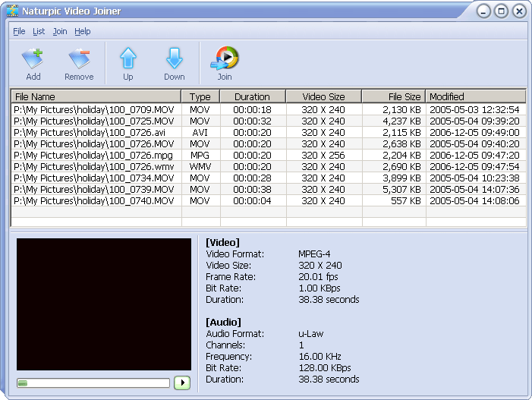Viewport: 532px width, 400px height.
Task: Open the Help menu
Action: coord(83,31)
